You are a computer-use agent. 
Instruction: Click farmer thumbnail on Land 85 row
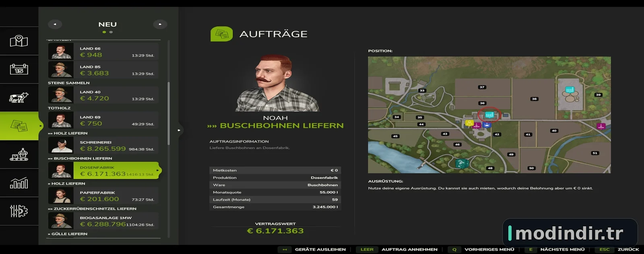pyautogui.click(x=61, y=70)
